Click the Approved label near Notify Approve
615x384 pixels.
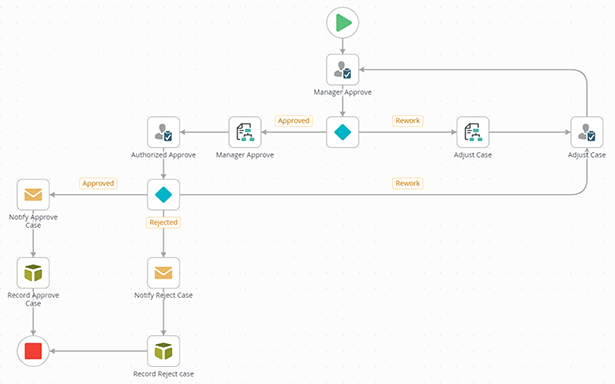coord(98,183)
